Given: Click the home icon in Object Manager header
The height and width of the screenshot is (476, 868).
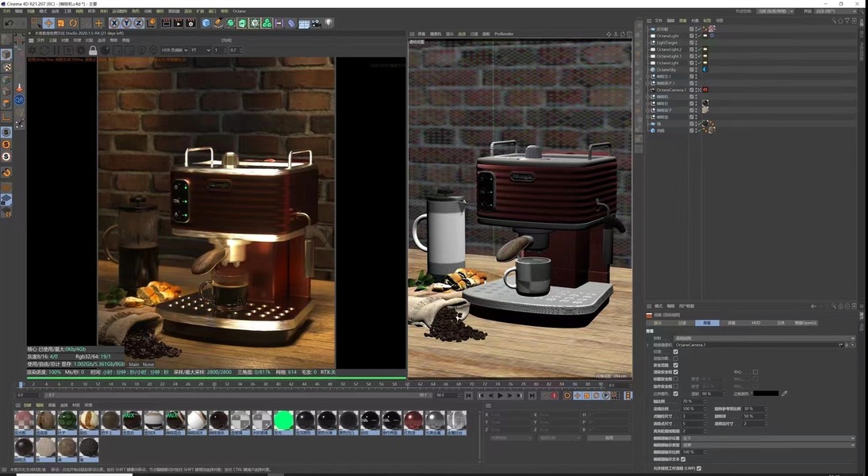Looking at the screenshot, I should [x=840, y=21].
